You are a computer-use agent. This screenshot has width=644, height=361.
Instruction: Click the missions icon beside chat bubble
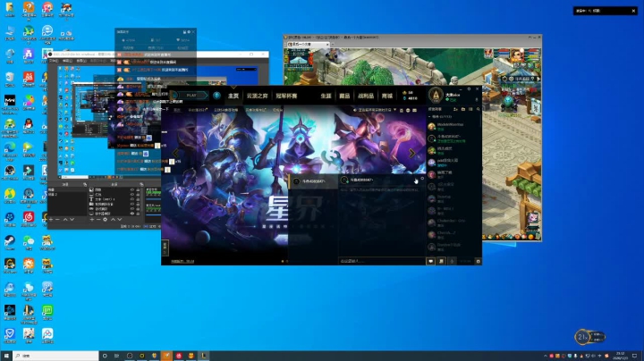pos(441,261)
